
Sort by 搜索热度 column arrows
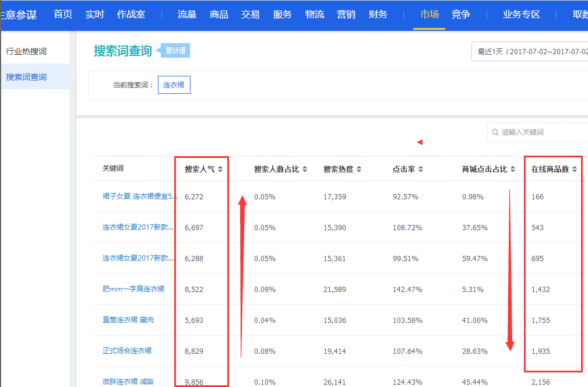(359, 170)
